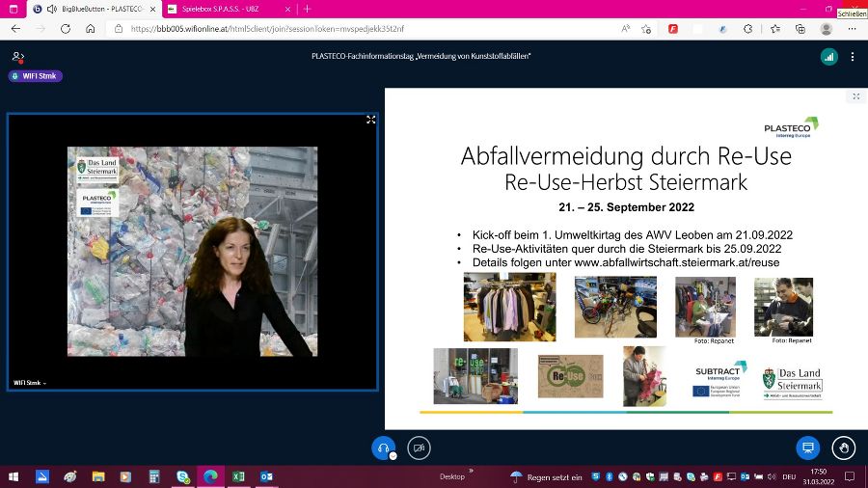Click the bicycles photo on slide
This screenshot has height=488, width=868.
(x=615, y=307)
